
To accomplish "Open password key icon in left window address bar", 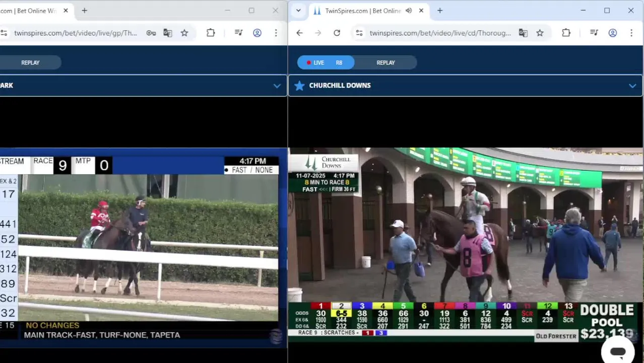I will (x=151, y=33).
